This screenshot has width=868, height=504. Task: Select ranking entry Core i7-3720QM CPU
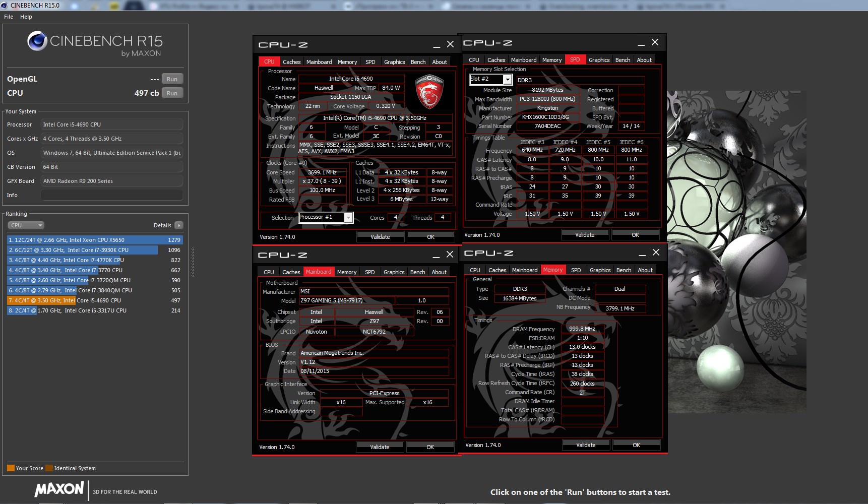click(x=95, y=280)
